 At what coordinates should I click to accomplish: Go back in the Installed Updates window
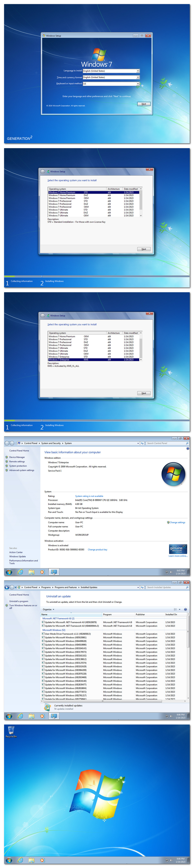tap(7, 587)
